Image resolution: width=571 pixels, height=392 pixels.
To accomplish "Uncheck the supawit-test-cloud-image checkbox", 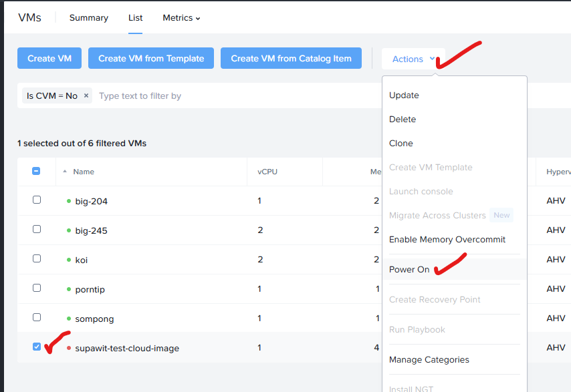I will pyautogui.click(x=37, y=347).
